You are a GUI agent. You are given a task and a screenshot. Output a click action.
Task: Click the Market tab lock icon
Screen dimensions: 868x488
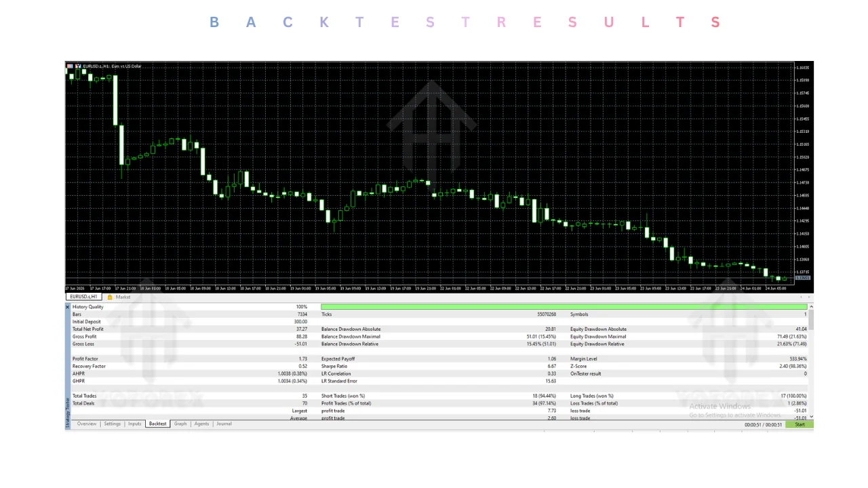(x=110, y=297)
